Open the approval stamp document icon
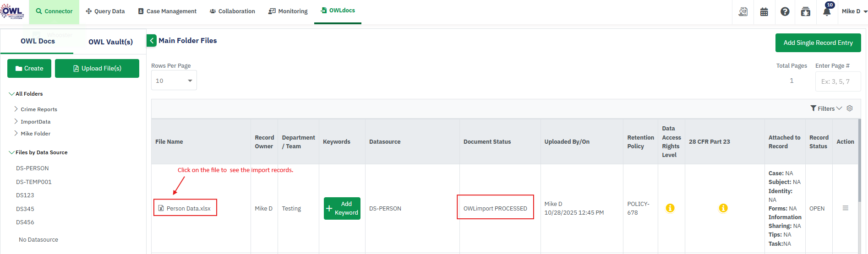The height and width of the screenshot is (254, 868). [743, 12]
